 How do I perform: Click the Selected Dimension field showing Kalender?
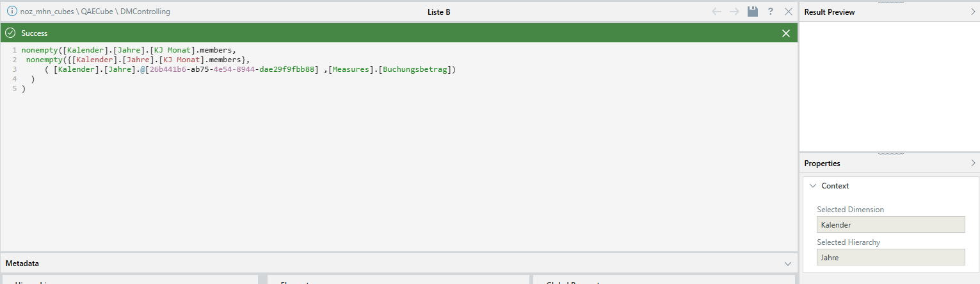890,224
